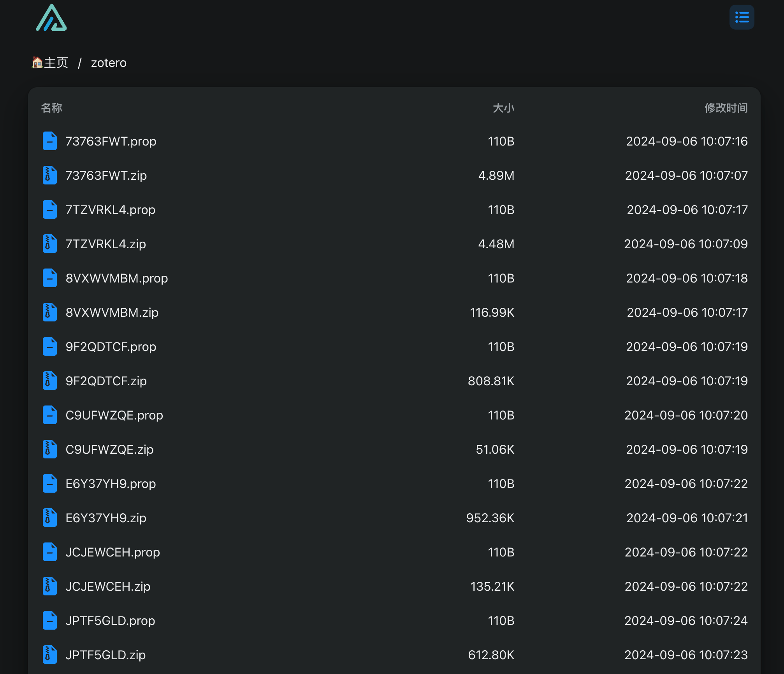Click the 4.89M size value
The height and width of the screenshot is (674, 784).
(496, 176)
